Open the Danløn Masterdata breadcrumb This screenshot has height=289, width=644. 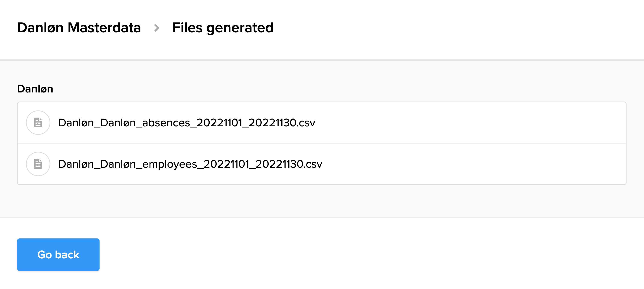79,27
